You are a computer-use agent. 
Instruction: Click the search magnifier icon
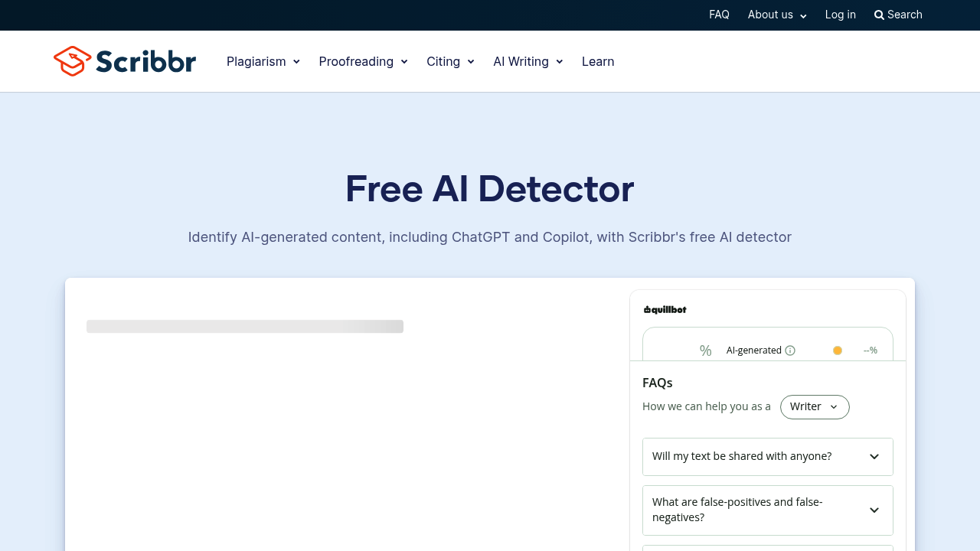click(x=879, y=15)
